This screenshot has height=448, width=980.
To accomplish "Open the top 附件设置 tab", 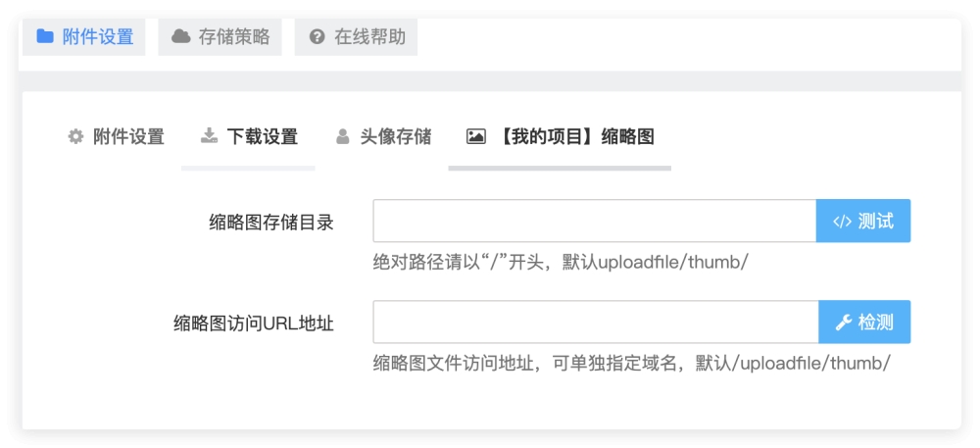I will [x=83, y=37].
